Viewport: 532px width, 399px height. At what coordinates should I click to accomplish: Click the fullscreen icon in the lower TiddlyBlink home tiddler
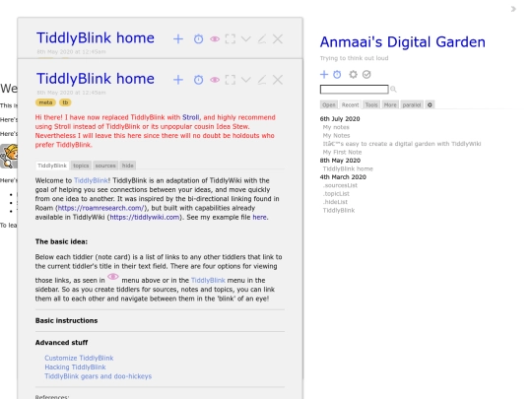231,80
